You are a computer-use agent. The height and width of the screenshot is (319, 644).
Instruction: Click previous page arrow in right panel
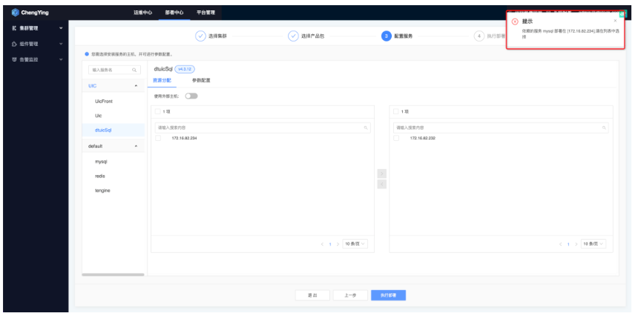pos(561,244)
